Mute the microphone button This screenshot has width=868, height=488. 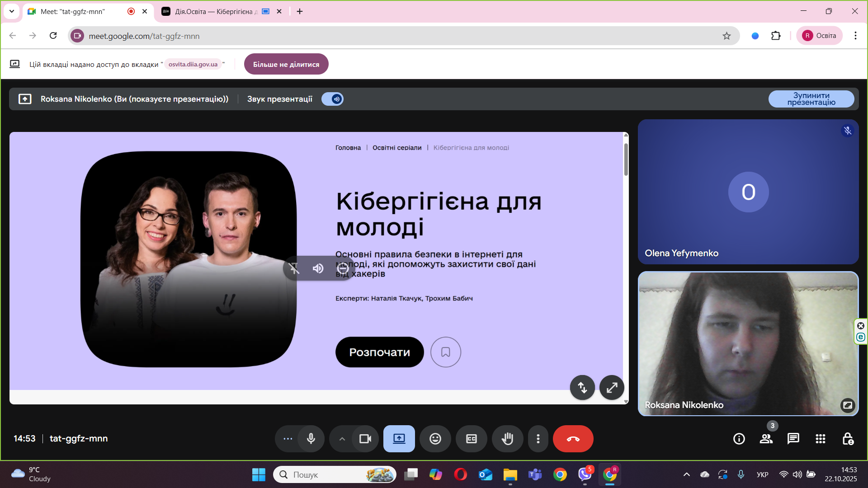[311, 439]
